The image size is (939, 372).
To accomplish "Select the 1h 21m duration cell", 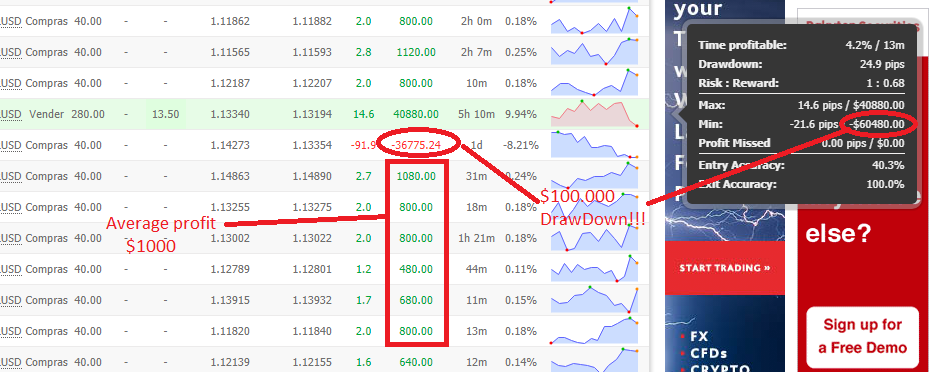I will pyautogui.click(x=477, y=238).
